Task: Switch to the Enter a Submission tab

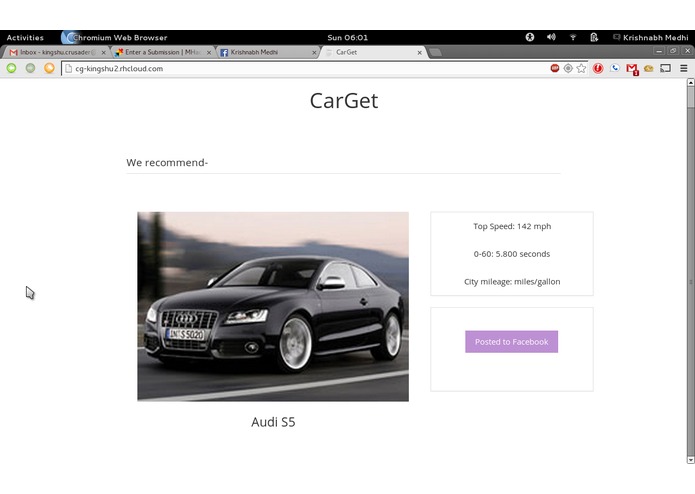Action: (x=162, y=52)
